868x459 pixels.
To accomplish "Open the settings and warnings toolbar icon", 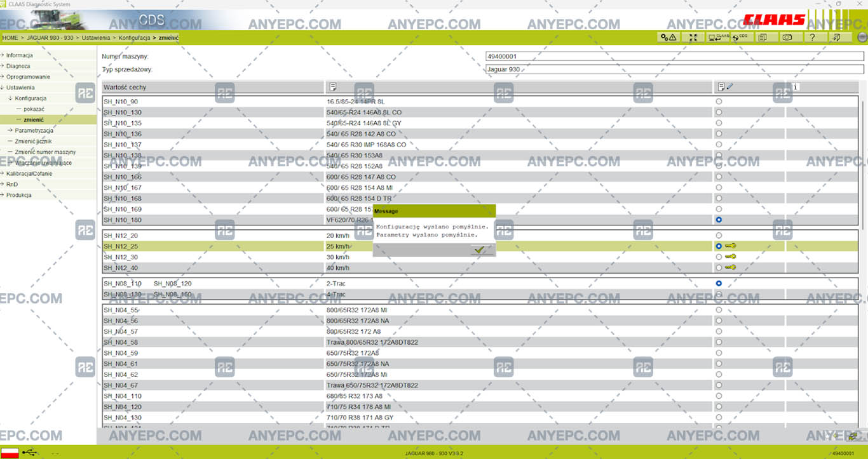I will [x=668, y=37].
